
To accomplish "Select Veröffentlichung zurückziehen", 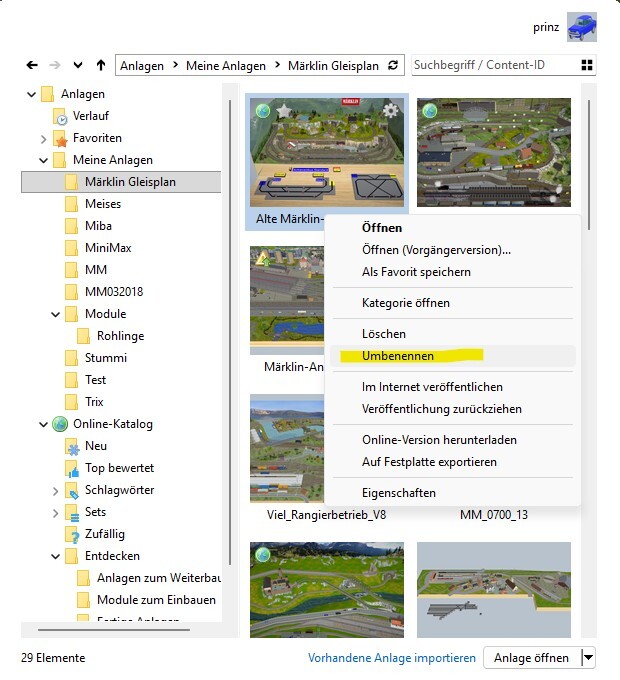I will point(453,409).
